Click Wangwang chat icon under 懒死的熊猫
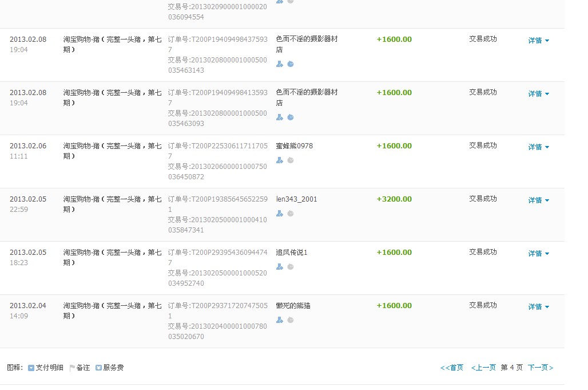The image size is (588, 390). [x=291, y=320]
